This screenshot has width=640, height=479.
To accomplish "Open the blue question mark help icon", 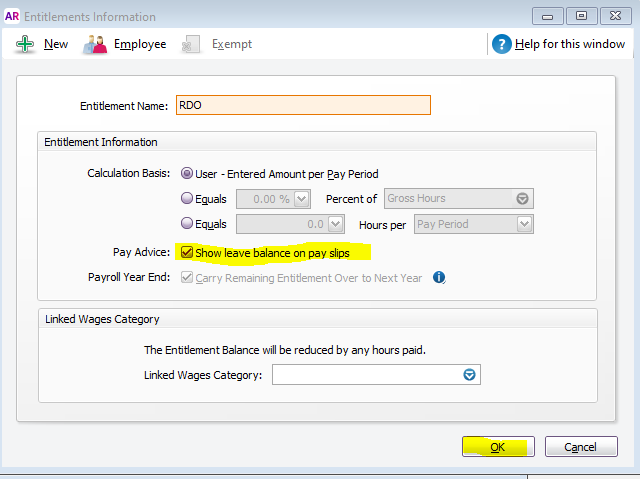I will click(x=502, y=44).
